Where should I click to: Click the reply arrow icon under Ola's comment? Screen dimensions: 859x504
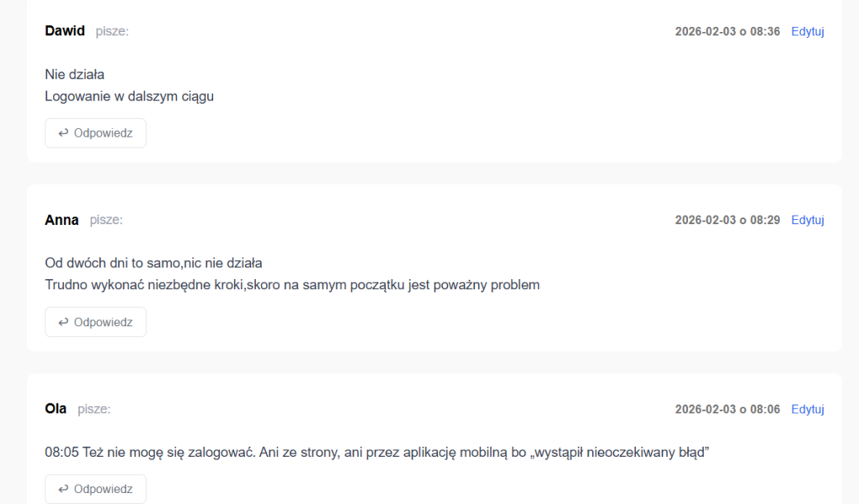pyautogui.click(x=63, y=489)
